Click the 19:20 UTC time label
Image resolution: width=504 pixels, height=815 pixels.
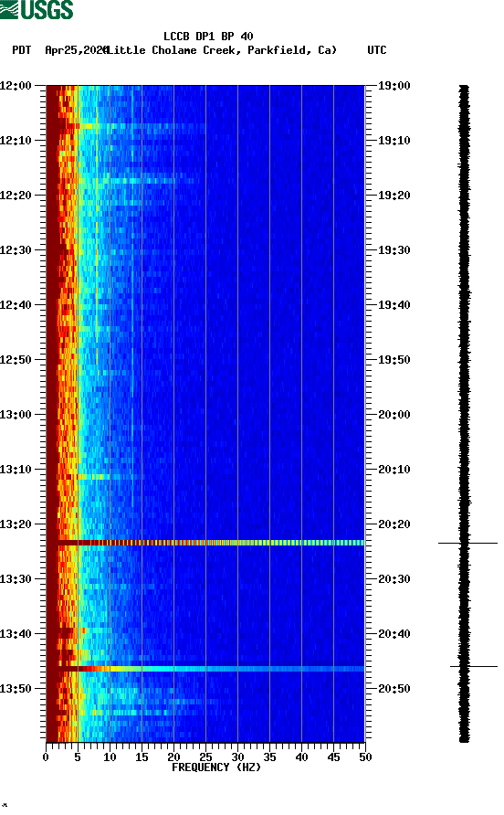coord(394,195)
